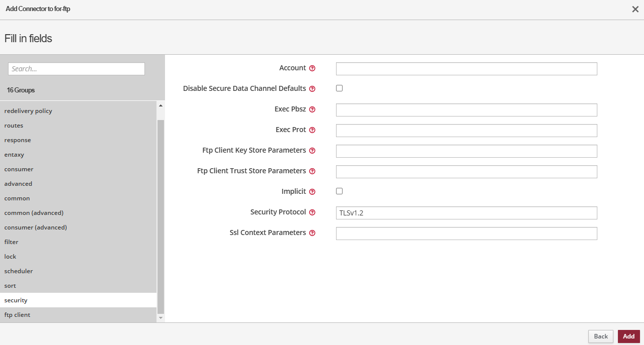
Task: Click the help icon next to Account
Action: [312, 68]
